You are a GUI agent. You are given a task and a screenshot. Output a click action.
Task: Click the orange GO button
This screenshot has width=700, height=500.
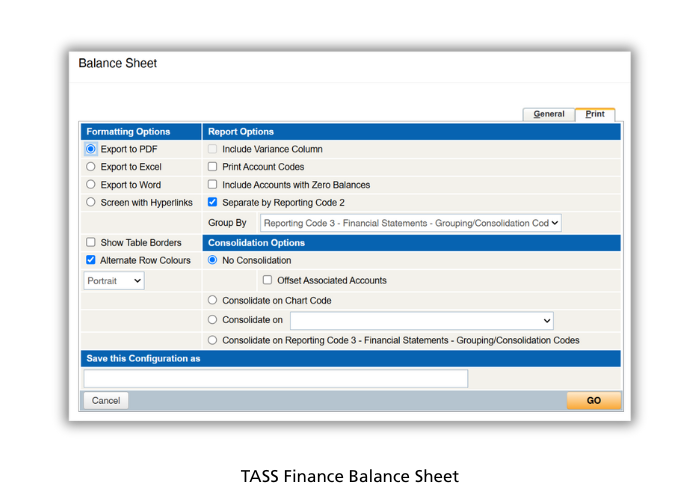[593, 400]
